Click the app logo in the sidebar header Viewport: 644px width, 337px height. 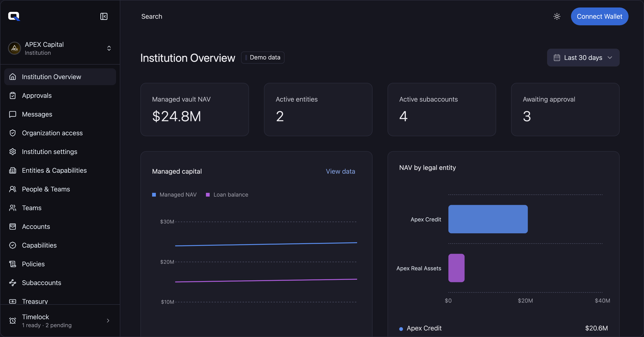[14, 16]
